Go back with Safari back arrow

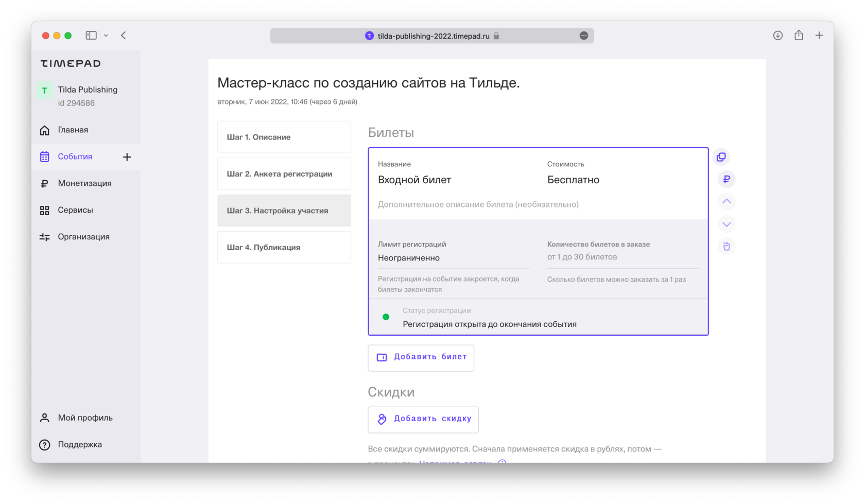(x=124, y=36)
